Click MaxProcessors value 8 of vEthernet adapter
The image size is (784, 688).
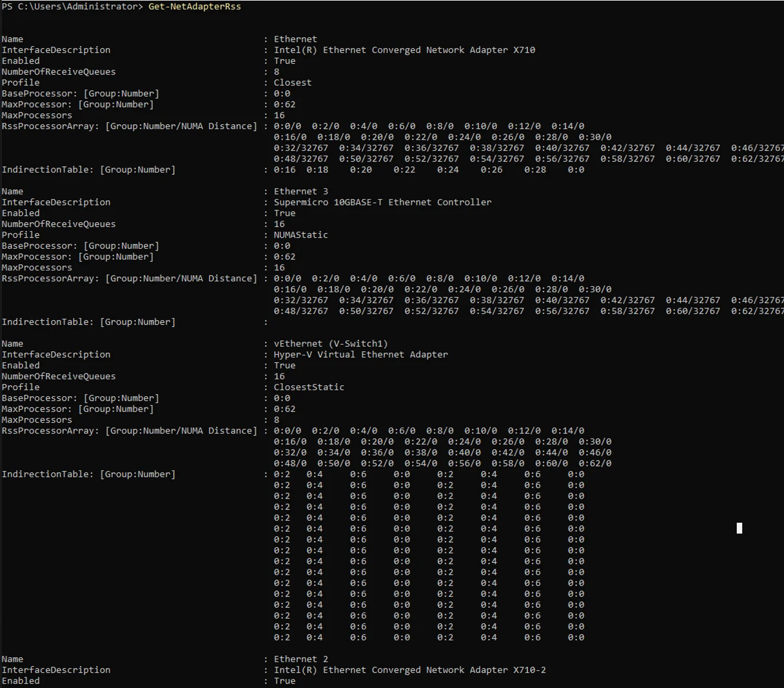click(277, 420)
